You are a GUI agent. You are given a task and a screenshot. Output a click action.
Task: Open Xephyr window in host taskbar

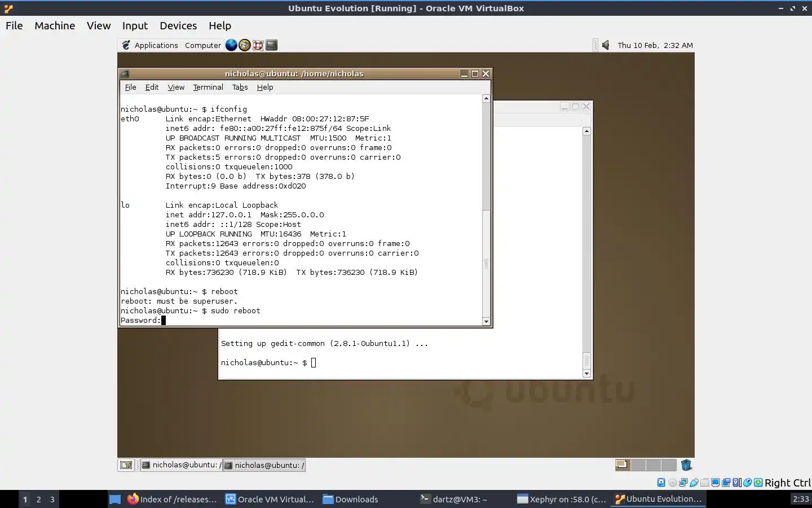tap(562, 499)
